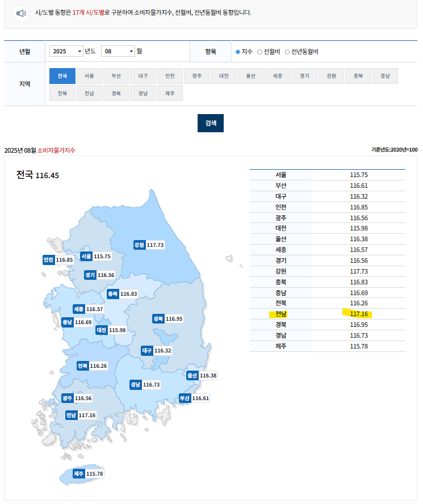423x504 pixels.
Task: Select the 충북 region button
Action: pyautogui.click(x=358, y=76)
